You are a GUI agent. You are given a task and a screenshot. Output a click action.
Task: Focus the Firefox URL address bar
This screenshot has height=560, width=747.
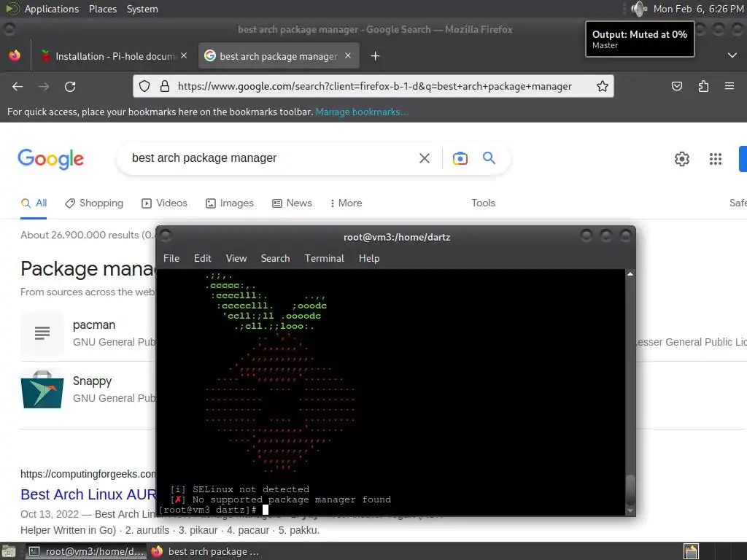coord(374,86)
